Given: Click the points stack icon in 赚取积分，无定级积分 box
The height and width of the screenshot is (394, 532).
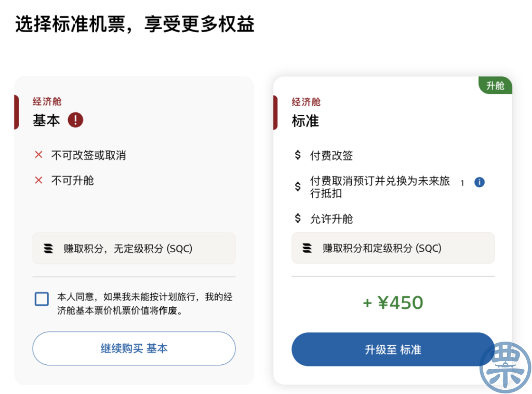Looking at the screenshot, I should coord(48,249).
